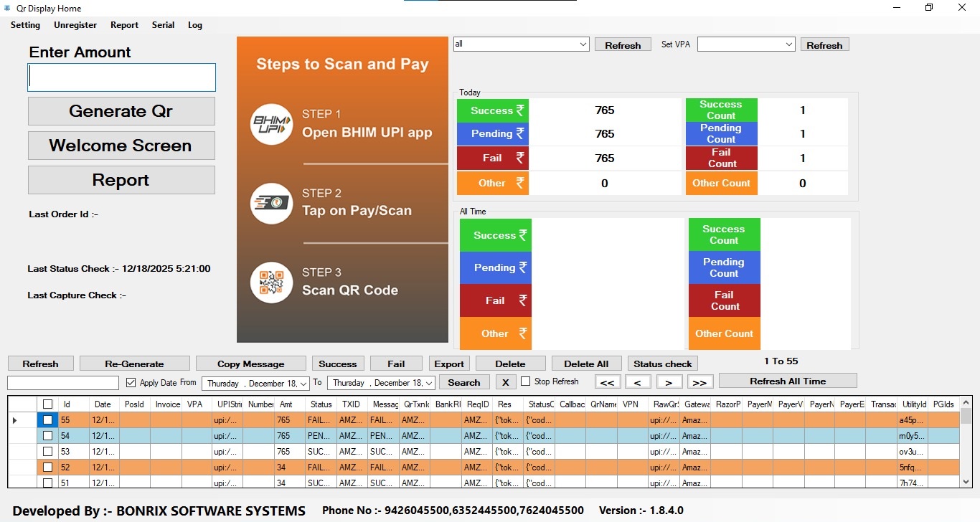Image resolution: width=980 pixels, height=522 pixels.
Task: Open the Setting menu
Action: tap(25, 25)
